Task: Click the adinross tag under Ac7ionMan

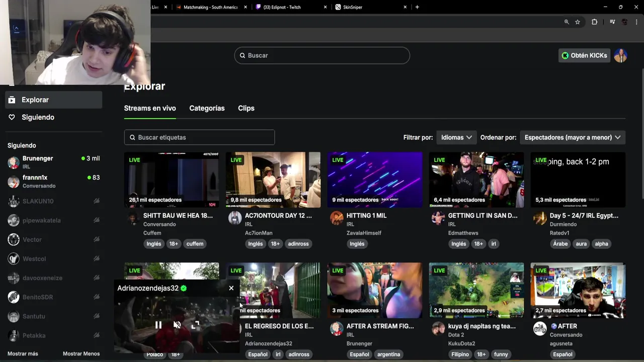Action: (x=298, y=244)
